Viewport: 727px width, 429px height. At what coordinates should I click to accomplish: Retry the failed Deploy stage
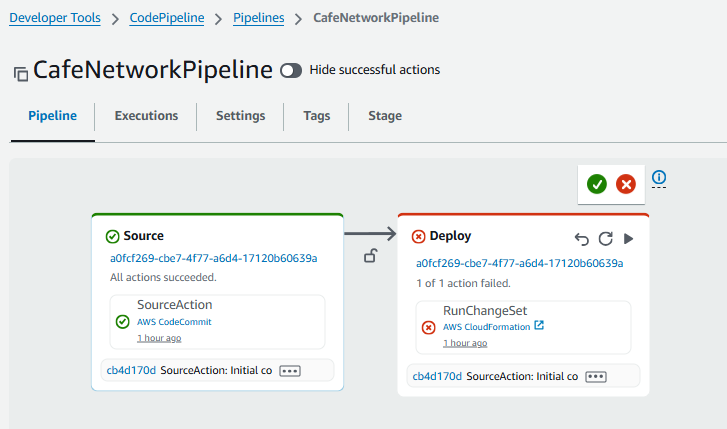pyautogui.click(x=606, y=238)
